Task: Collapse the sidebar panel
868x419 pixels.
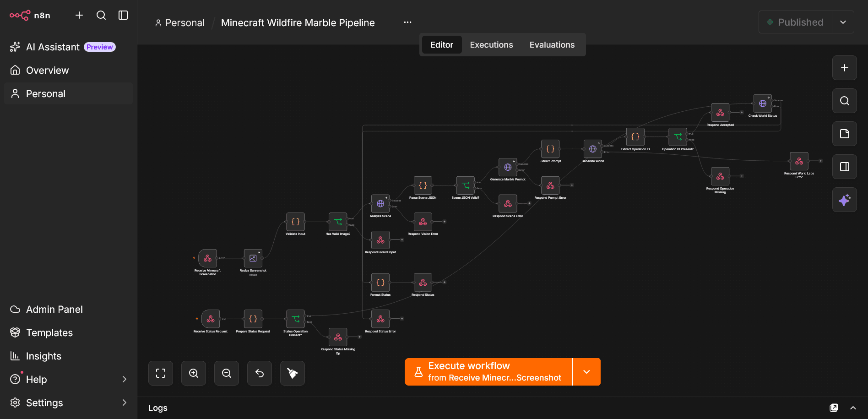Action: click(x=123, y=15)
